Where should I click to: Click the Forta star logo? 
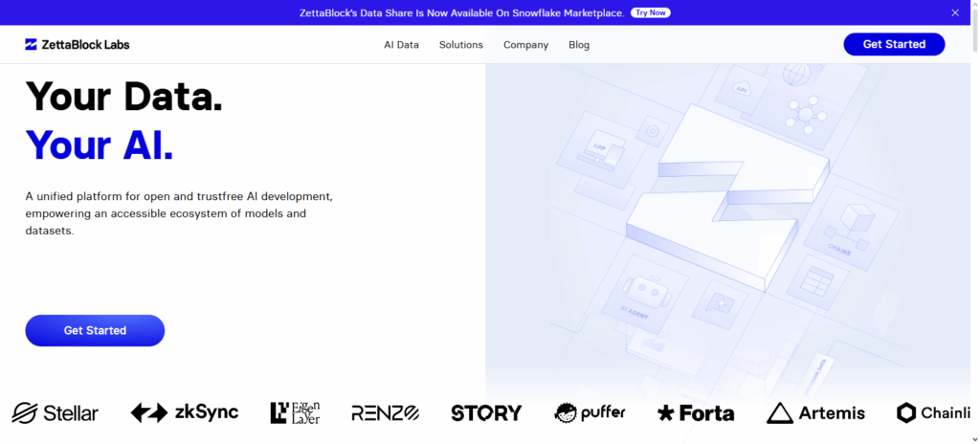click(x=666, y=412)
